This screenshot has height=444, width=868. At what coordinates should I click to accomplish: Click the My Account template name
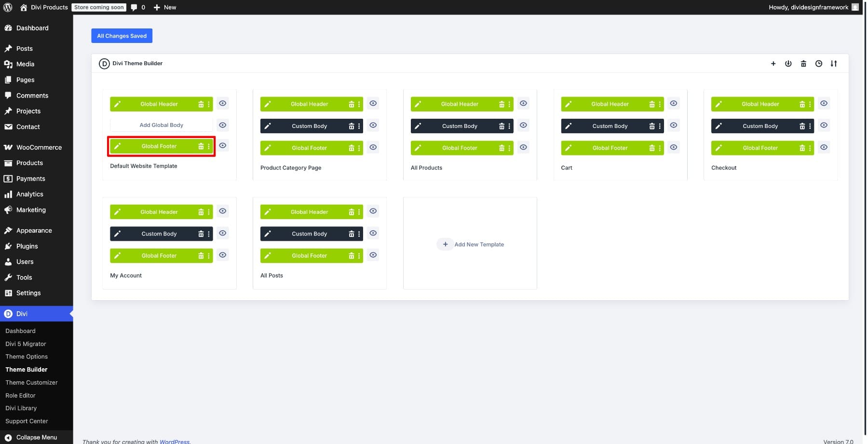tap(126, 276)
